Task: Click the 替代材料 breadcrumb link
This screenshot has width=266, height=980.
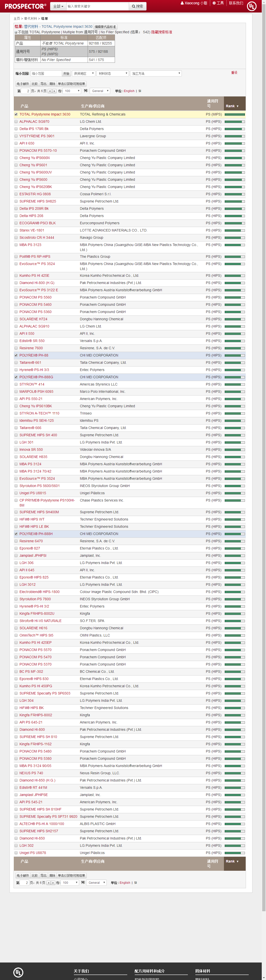Action: 31,19
